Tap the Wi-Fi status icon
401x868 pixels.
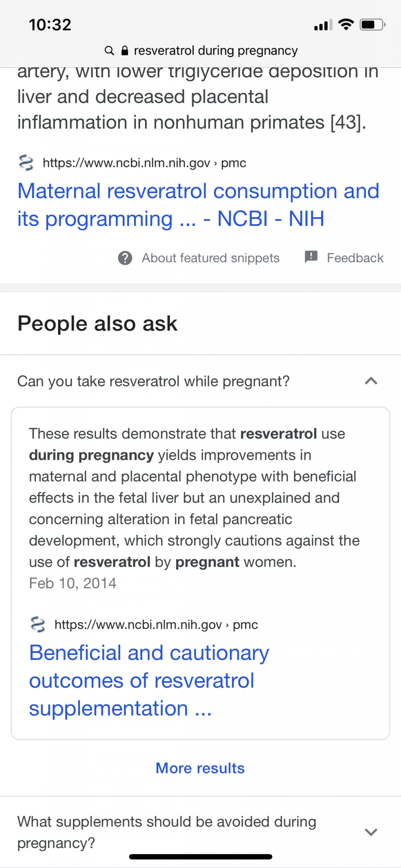(346, 25)
